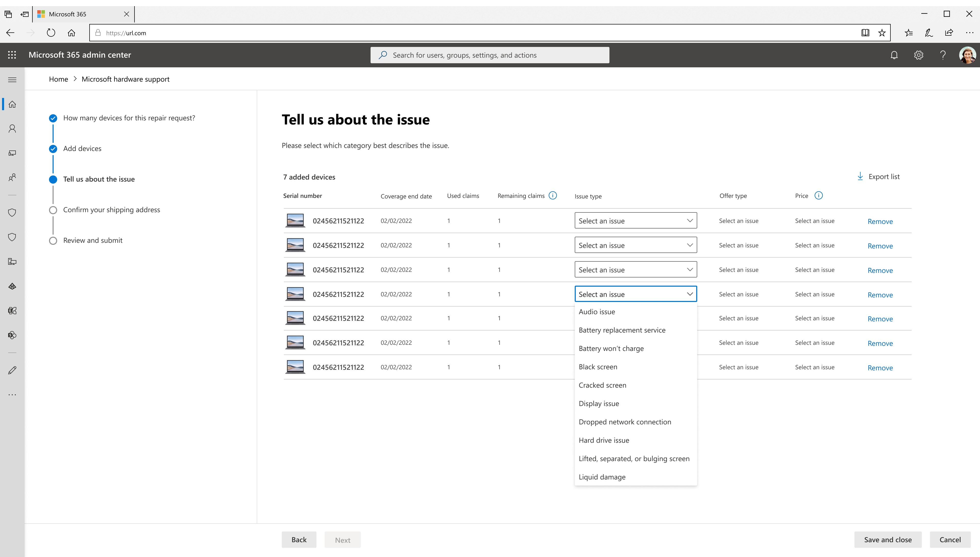Viewport: 980px width, 557px height.
Task: Pick Display issue option
Action: [635, 403]
